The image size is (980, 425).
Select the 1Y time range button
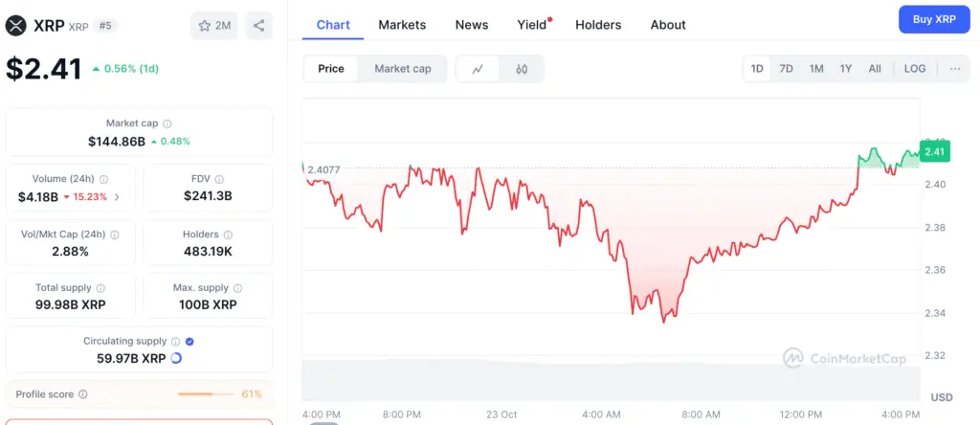point(845,69)
